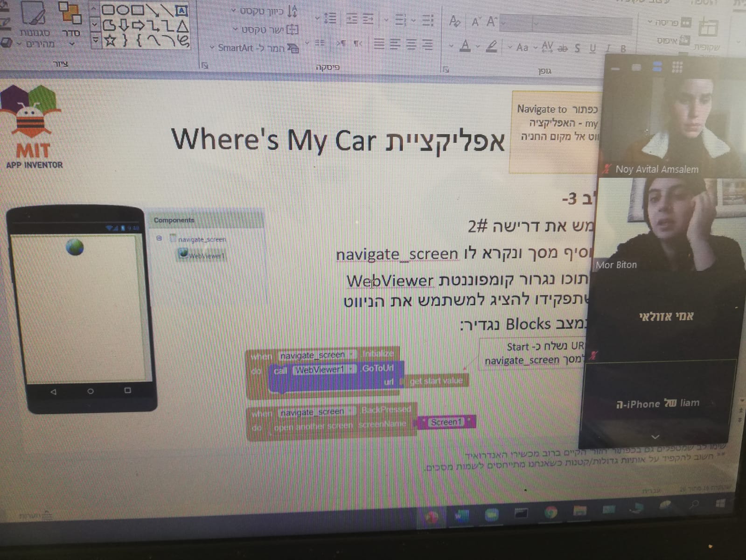Open text direction כיוון טקסט menu
This screenshot has width=746, height=560.
tap(265, 11)
